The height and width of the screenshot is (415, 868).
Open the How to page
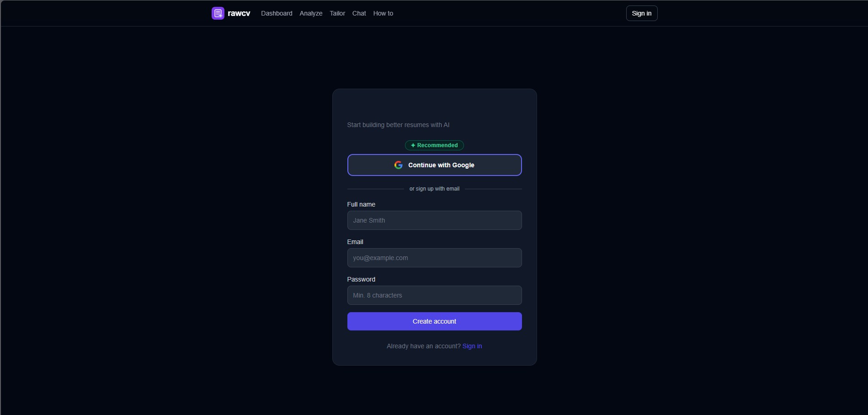coord(383,13)
